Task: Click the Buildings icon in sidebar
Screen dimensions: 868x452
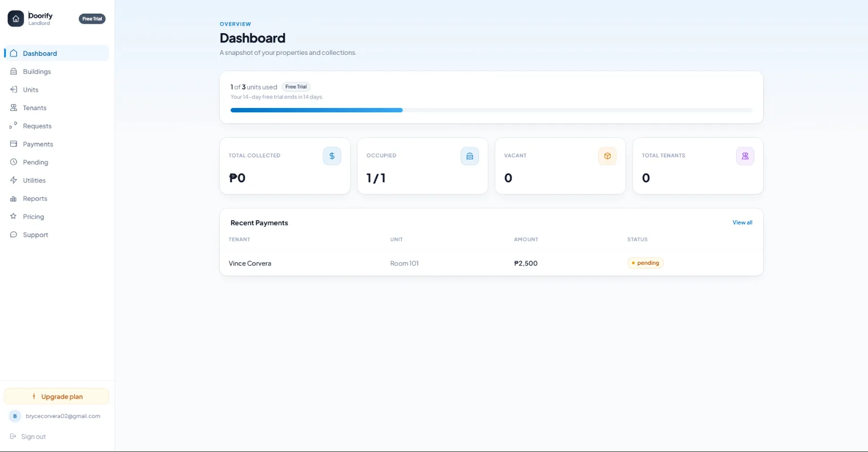Action: coord(14,72)
